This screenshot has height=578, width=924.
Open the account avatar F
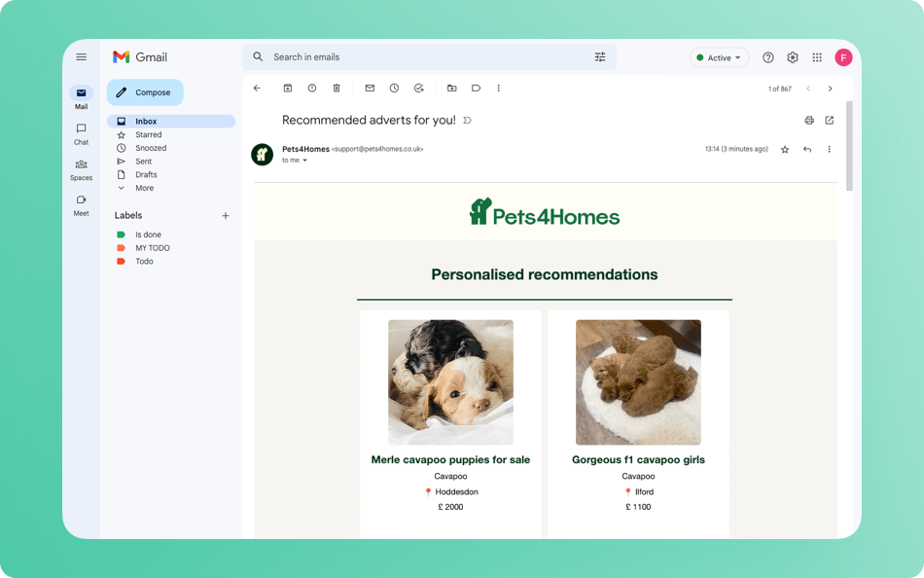click(x=843, y=57)
